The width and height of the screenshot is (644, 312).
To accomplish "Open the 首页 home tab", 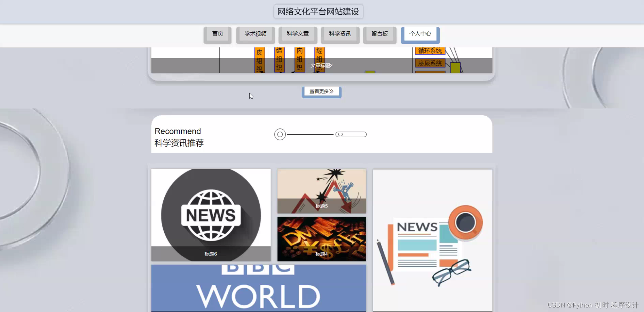I will (218, 35).
